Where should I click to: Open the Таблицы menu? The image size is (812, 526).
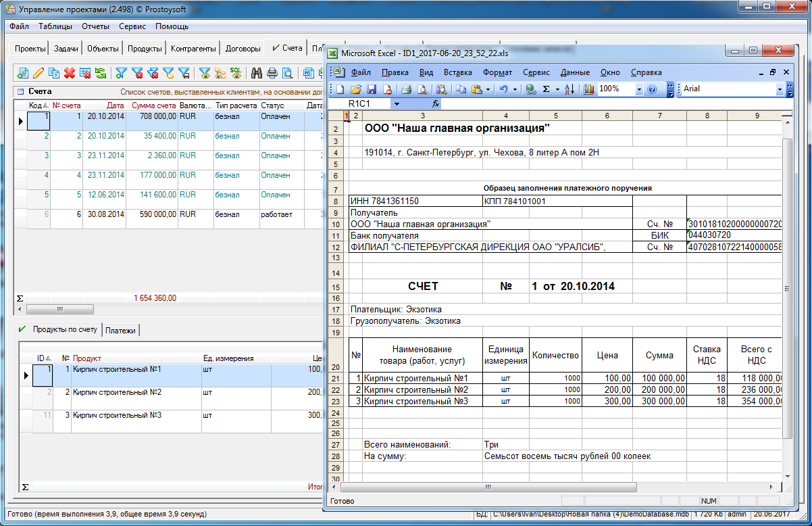click(55, 26)
